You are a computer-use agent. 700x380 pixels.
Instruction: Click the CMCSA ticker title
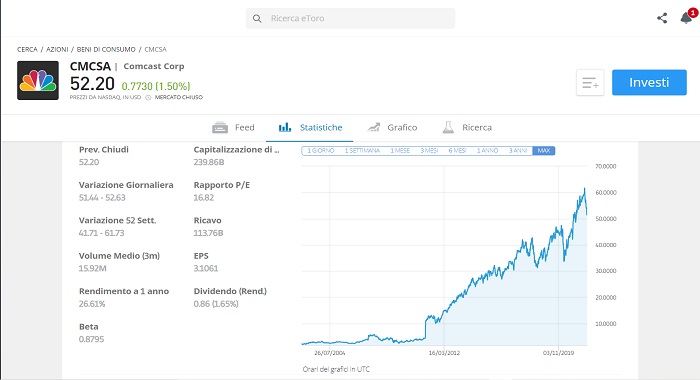pyautogui.click(x=90, y=66)
